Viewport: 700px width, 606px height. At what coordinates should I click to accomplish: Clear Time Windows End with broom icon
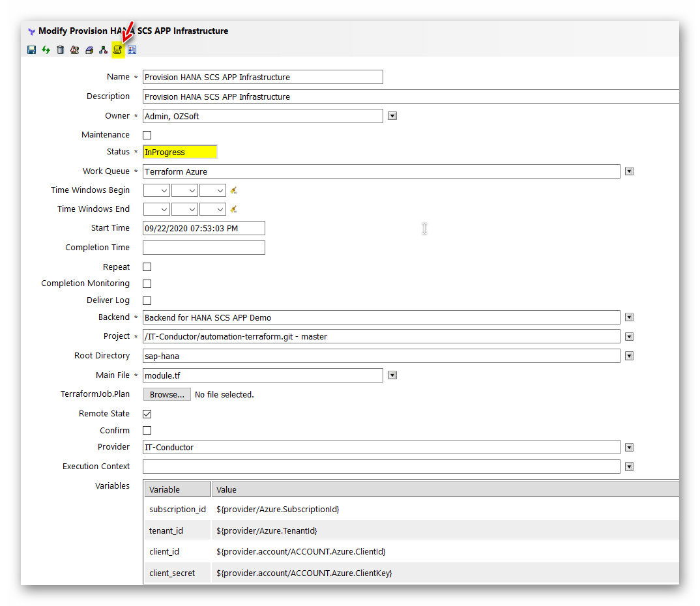[233, 209]
